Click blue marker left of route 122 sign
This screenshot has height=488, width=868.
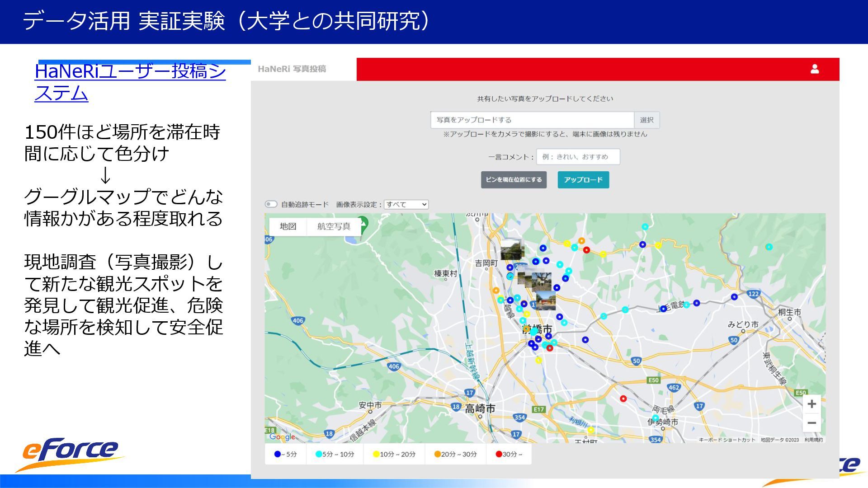[734, 297]
